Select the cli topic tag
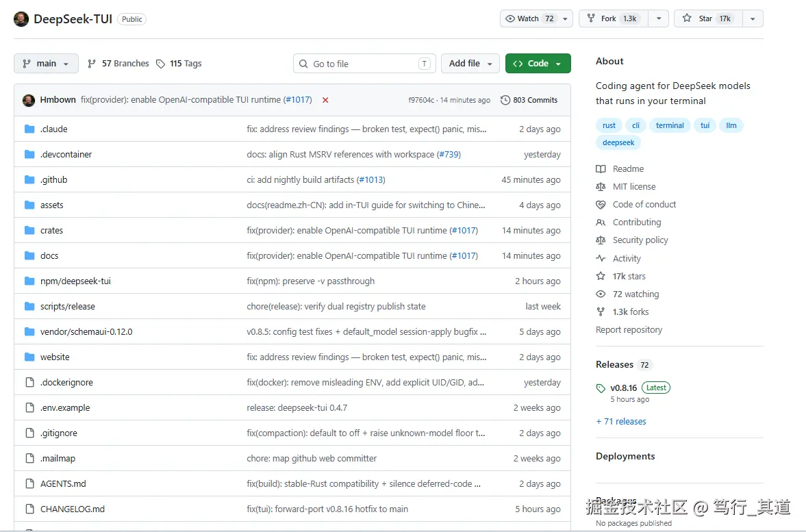The image size is (806, 532). click(x=636, y=125)
